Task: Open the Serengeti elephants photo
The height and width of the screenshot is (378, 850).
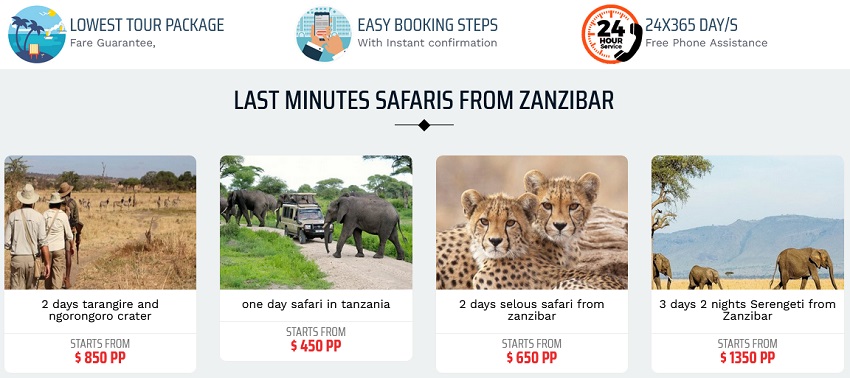Action: click(x=748, y=222)
